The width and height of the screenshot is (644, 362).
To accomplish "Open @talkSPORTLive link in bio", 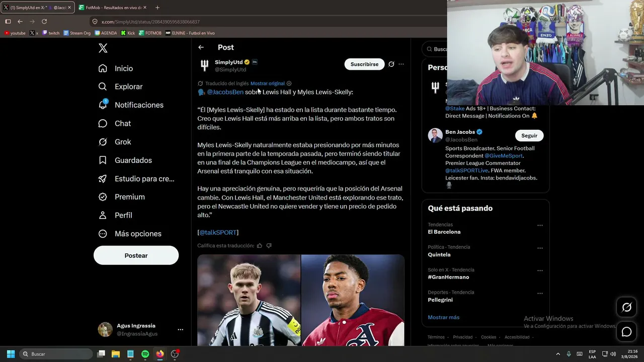I will point(466,170).
